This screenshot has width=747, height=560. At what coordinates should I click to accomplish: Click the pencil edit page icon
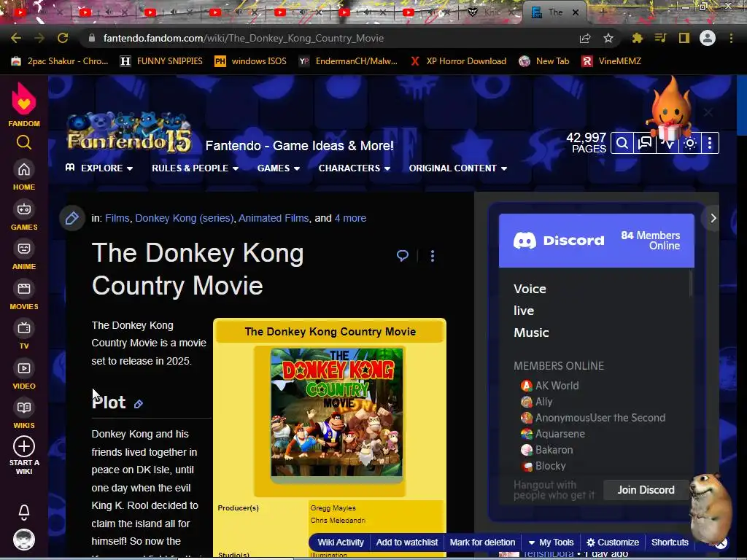click(72, 218)
